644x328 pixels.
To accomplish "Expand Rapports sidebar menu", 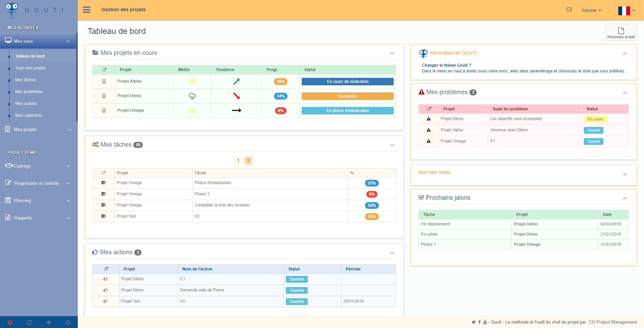I will (x=38, y=218).
